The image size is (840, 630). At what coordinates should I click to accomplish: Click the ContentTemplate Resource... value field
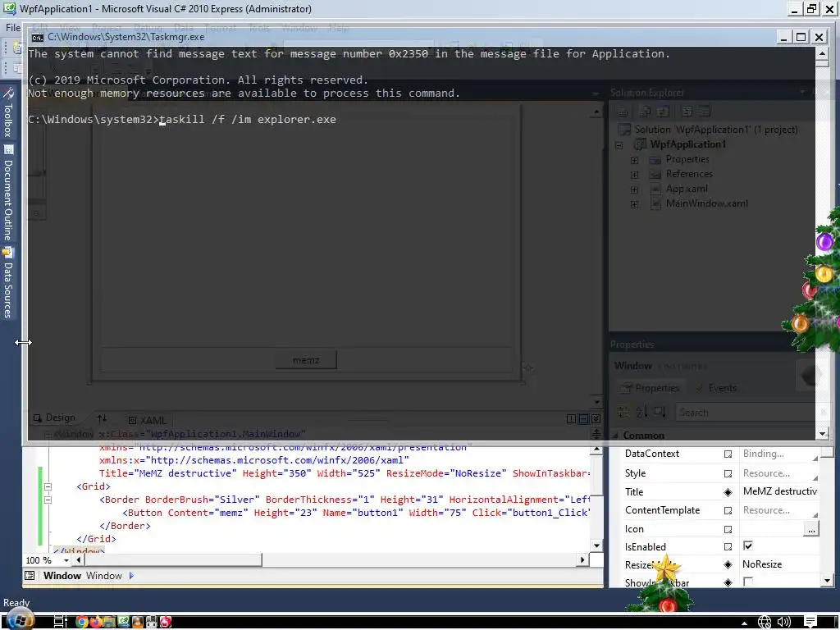pyautogui.click(x=779, y=510)
